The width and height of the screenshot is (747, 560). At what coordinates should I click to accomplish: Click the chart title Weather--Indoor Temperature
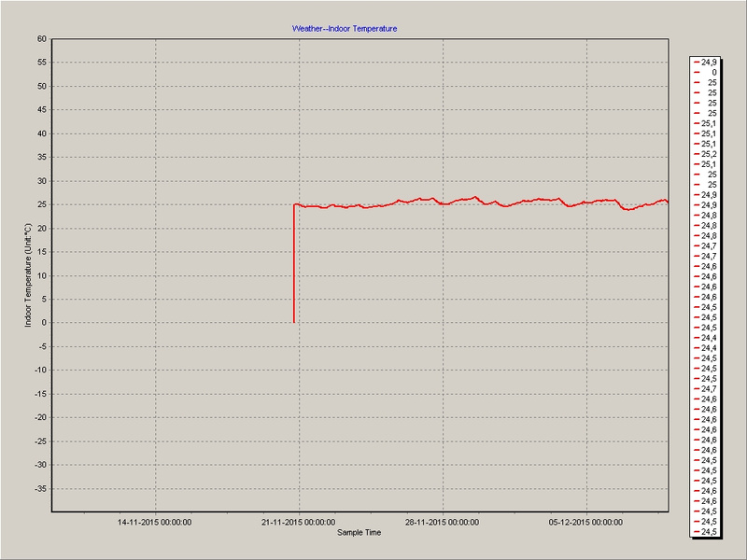point(345,29)
